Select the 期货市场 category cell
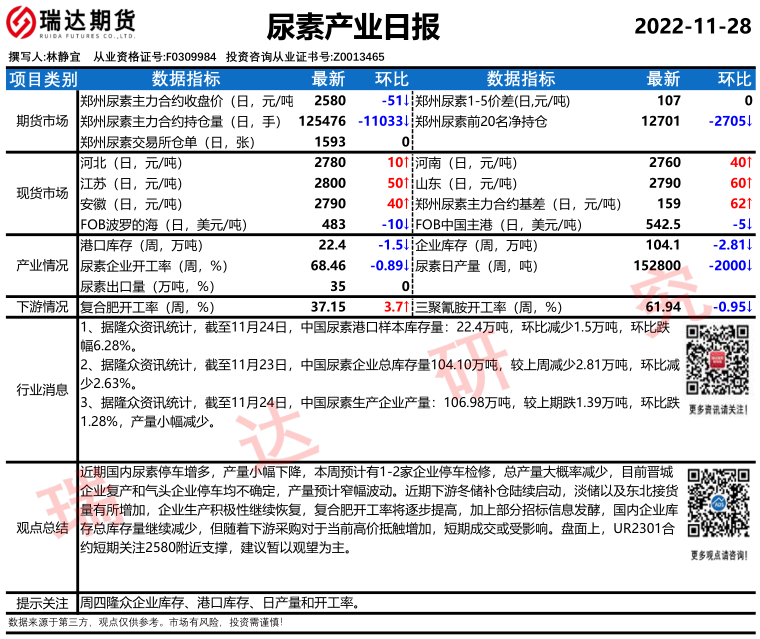760x639 pixels. click(x=41, y=121)
